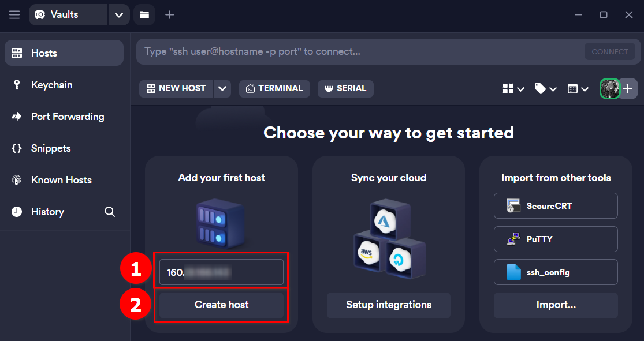Minimize the Termius window
The image size is (644, 341).
578,15
